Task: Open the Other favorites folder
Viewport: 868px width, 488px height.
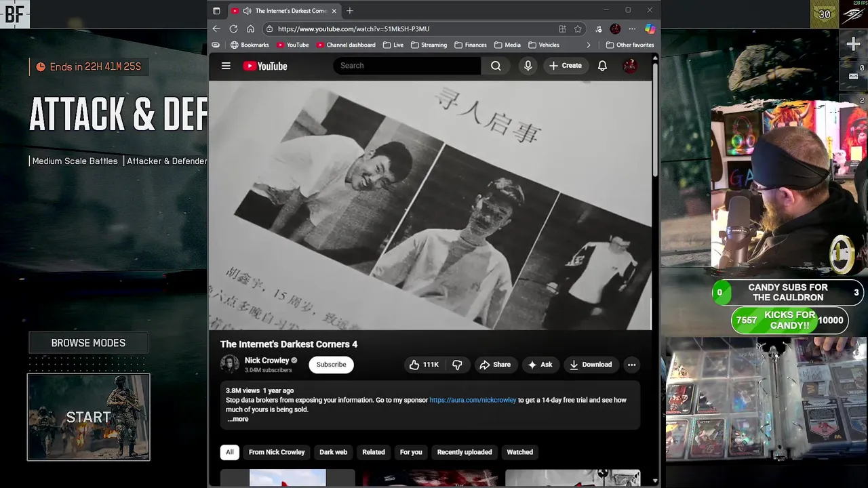Action: coord(630,45)
